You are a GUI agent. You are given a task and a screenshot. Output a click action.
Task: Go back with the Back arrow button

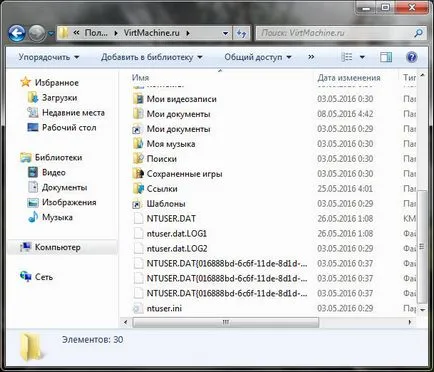pos(17,33)
